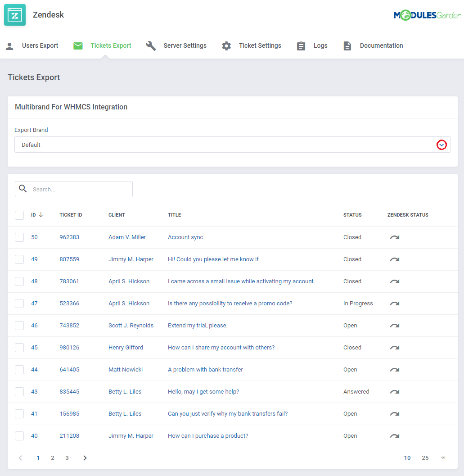Show 25 entries per page
Viewport: 464px width, 476px height.
click(425, 458)
